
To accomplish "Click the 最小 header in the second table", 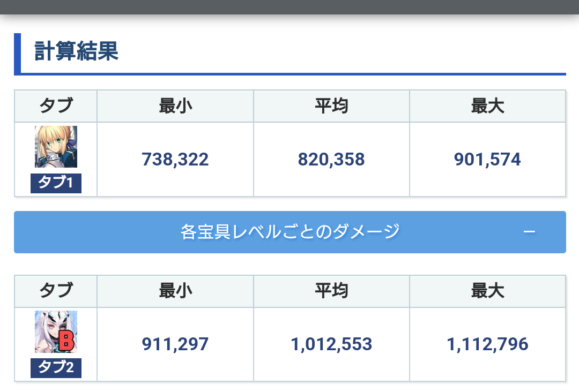I will [175, 291].
